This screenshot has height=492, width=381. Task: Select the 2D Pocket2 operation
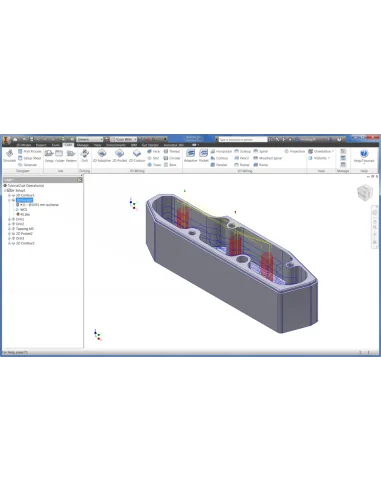coord(24,234)
